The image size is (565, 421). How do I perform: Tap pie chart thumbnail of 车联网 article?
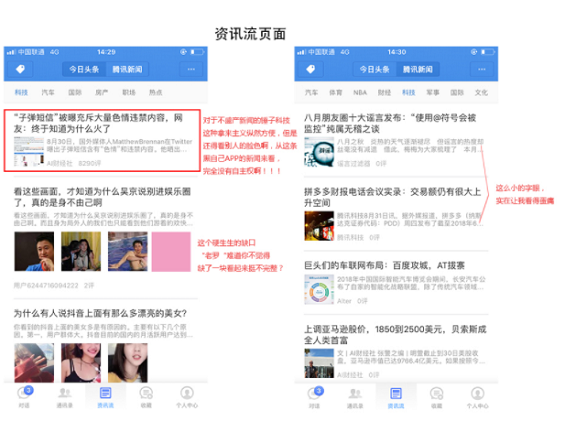click(x=319, y=289)
